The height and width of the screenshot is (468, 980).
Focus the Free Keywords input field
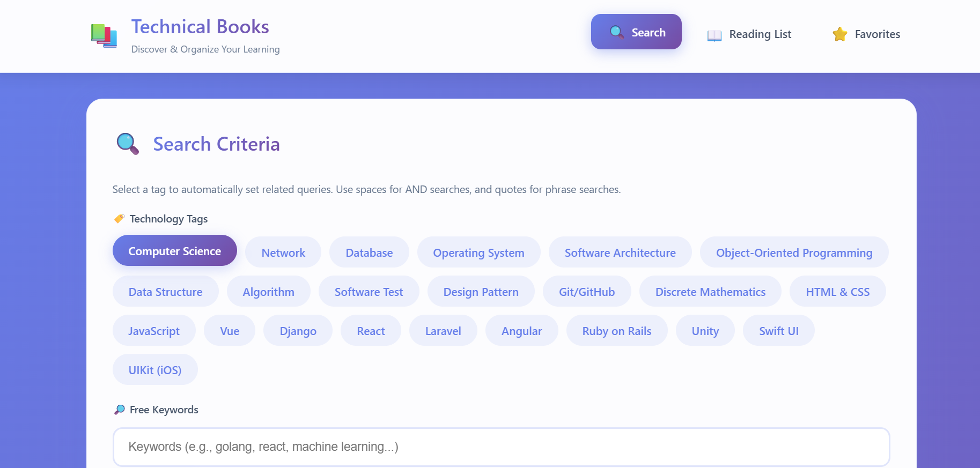(501, 447)
